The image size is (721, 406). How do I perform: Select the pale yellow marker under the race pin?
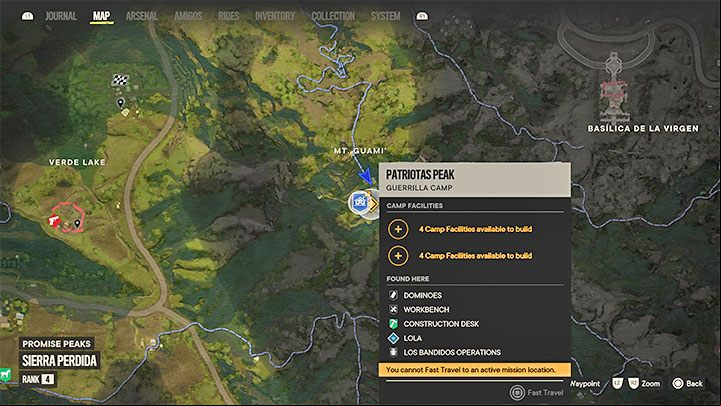pyautogui.click(x=125, y=113)
